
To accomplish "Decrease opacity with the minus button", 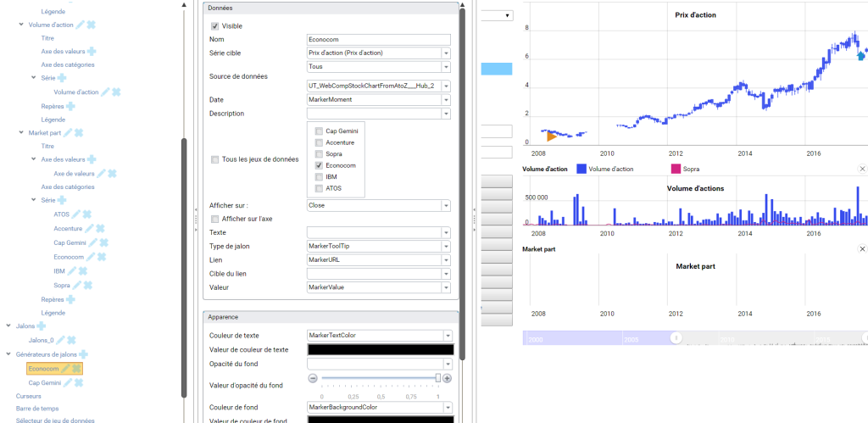I will (313, 378).
